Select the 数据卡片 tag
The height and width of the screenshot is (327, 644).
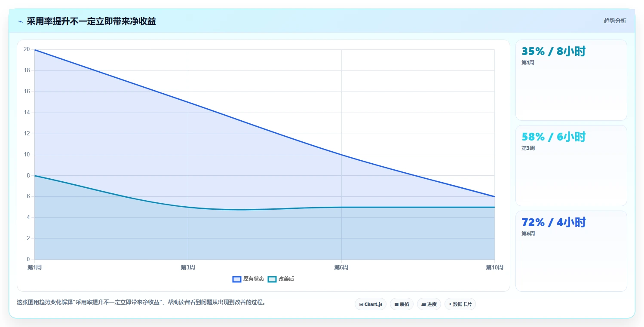point(460,304)
